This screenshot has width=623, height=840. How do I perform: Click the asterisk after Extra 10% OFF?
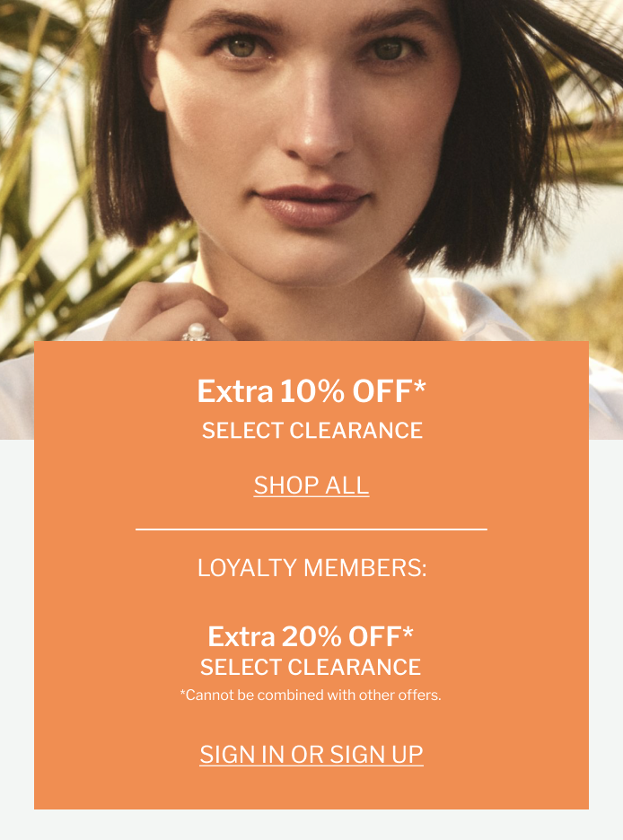coord(419,387)
